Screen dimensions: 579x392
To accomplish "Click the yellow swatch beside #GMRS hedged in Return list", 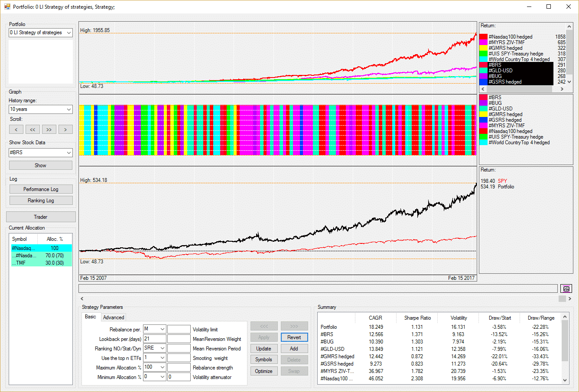I will [484, 48].
